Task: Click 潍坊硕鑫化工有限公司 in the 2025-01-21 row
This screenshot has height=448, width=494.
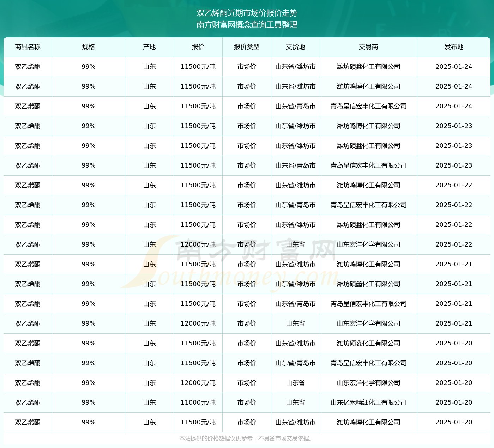Action: coord(369,284)
